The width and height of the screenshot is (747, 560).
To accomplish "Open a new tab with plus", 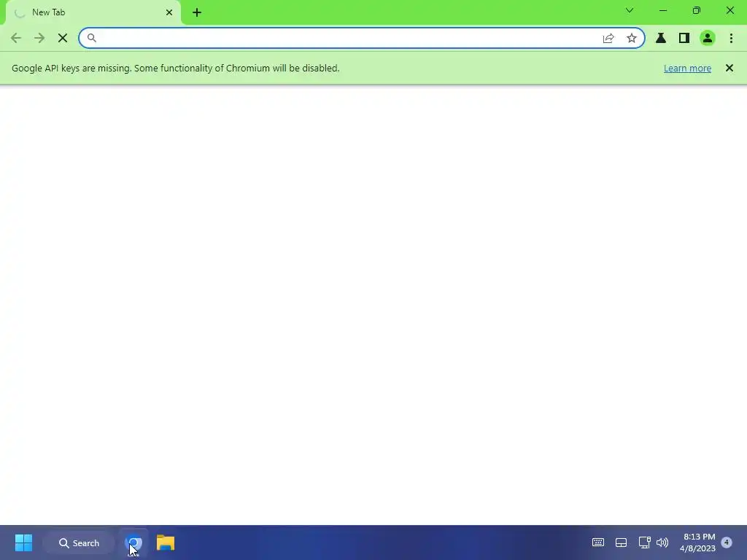I will point(197,12).
